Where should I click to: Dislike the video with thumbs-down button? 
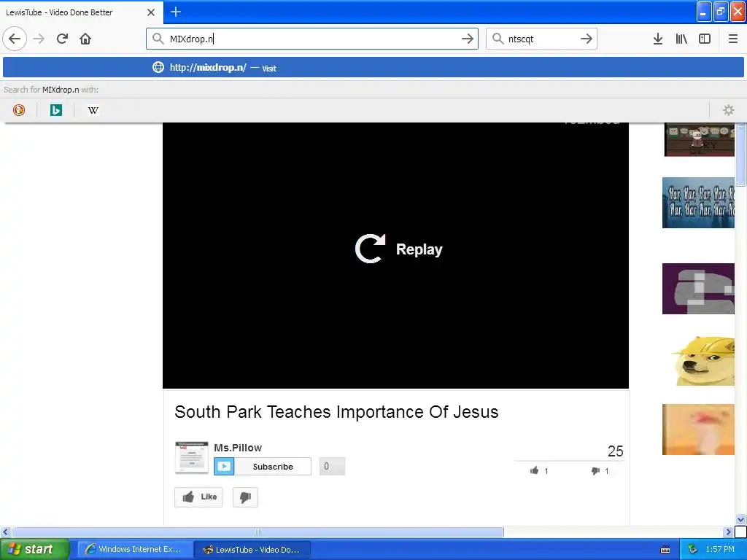pyautogui.click(x=245, y=497)
